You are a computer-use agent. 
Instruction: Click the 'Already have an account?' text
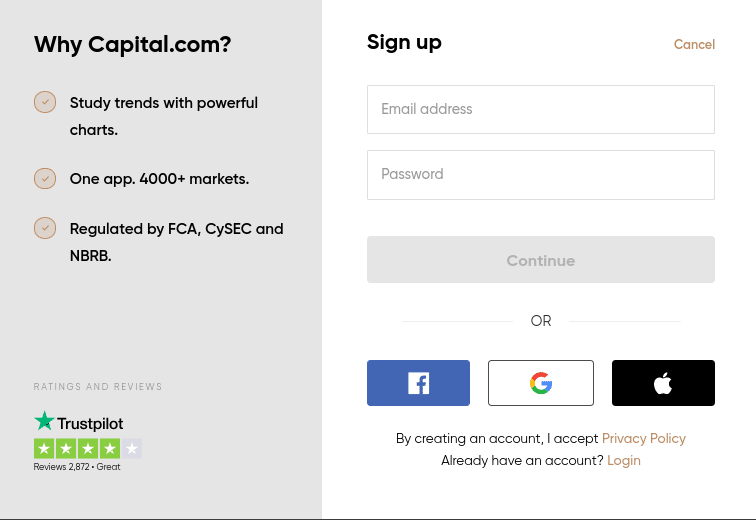pos(522,460)
